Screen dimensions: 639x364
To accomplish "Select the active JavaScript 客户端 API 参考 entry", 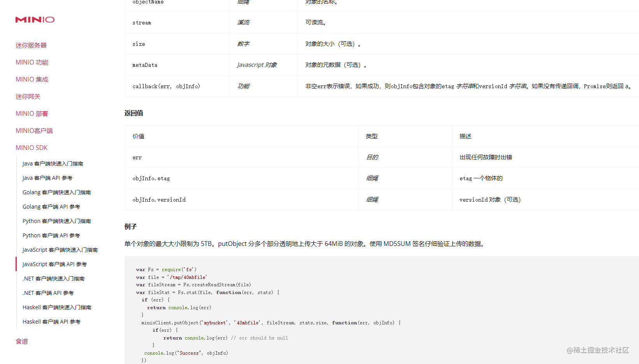I will (x=54, y=264).
